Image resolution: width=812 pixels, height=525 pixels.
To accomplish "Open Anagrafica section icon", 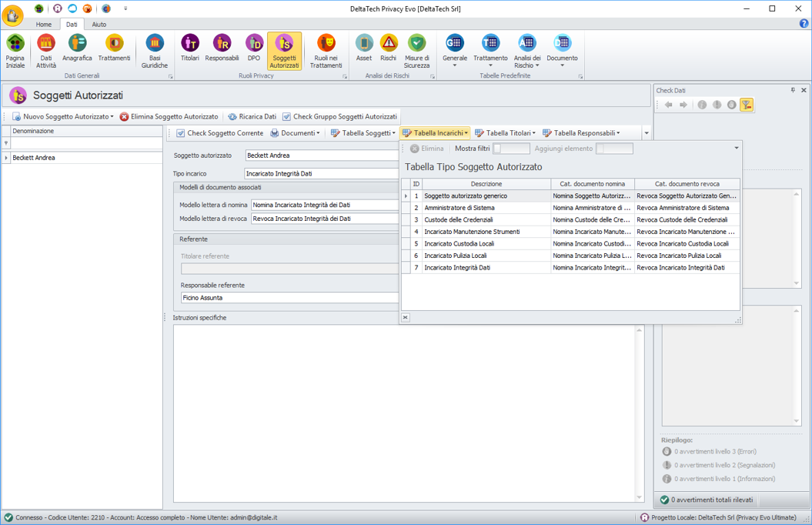I will pyautogui.click(x=77, y=48).
